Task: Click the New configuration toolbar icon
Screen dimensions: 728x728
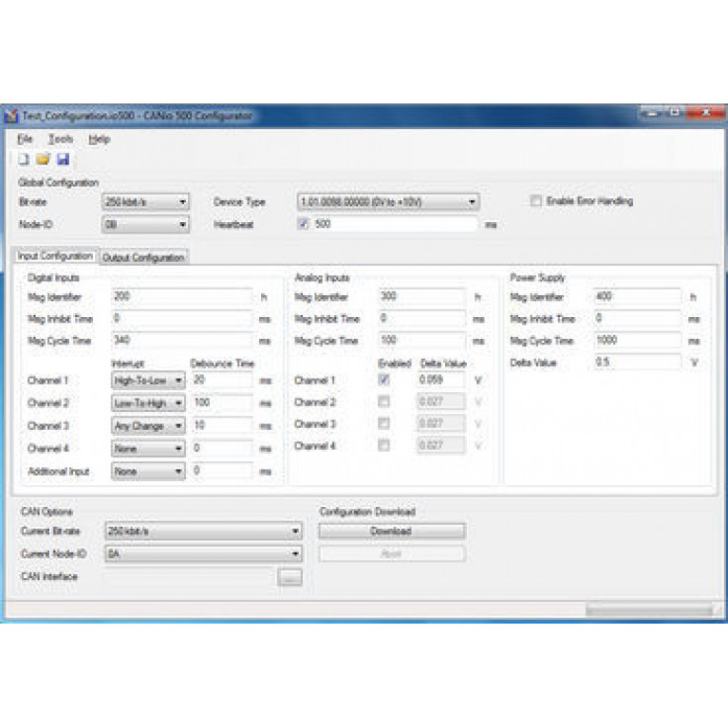Action: point(25,159)
